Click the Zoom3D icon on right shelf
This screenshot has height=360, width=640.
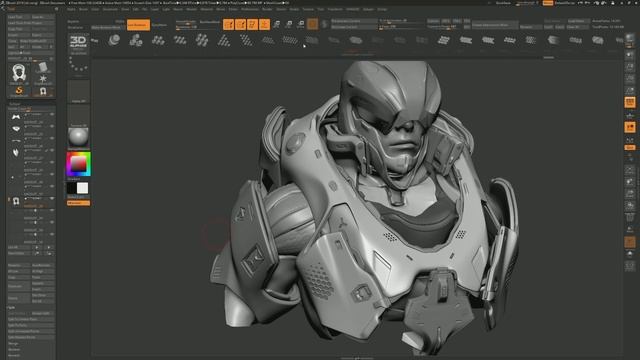pos(630,194)
